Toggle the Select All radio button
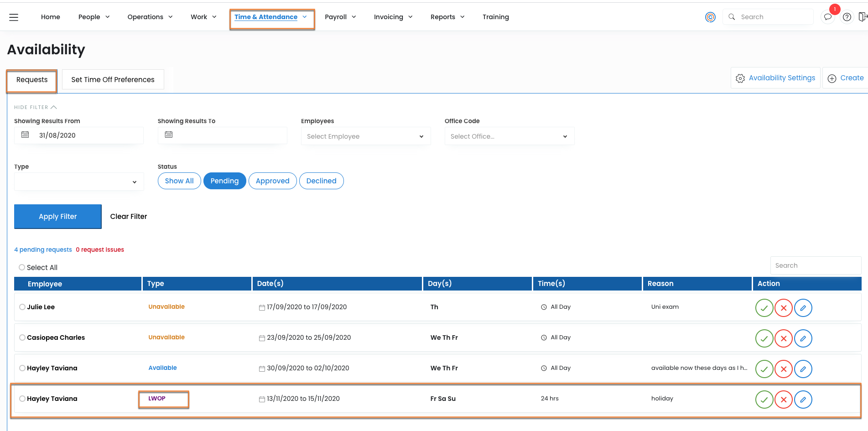The image size is (868, 431). click(x=22, y=267)
